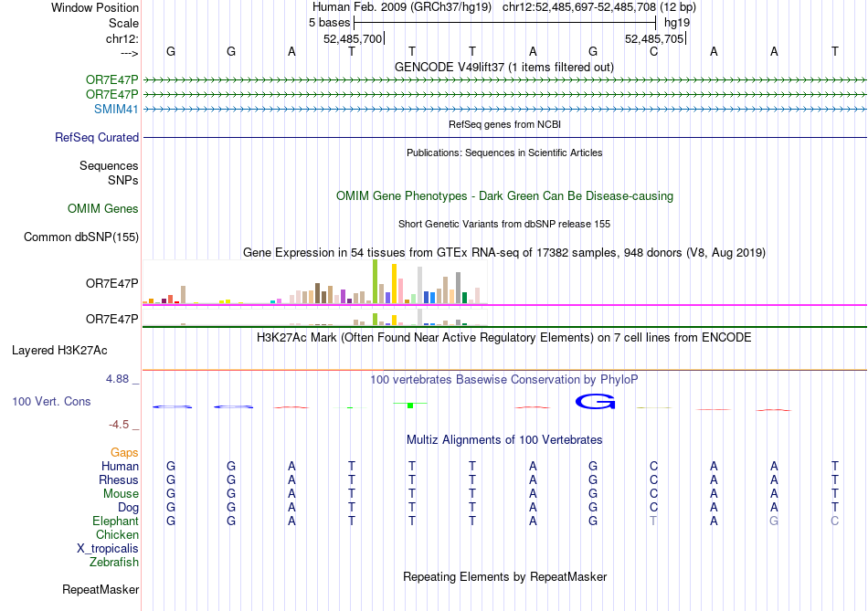Click the 'H3K27Ac Mark' ENCODE track title
The image size is (868, 611).
pos(504,338)
